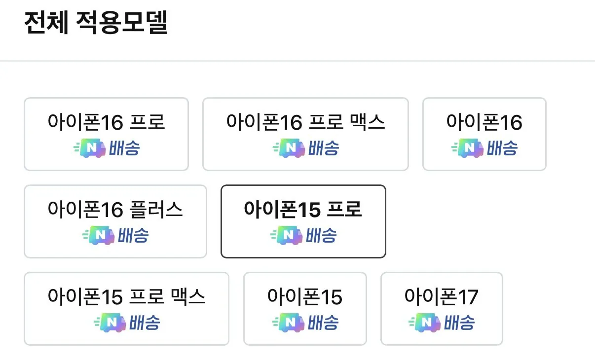Click the N delivery truck icon under 아이폰16
Image resolution: width=595 pixels, height=364 pixels.
click(x=468, y=148)
